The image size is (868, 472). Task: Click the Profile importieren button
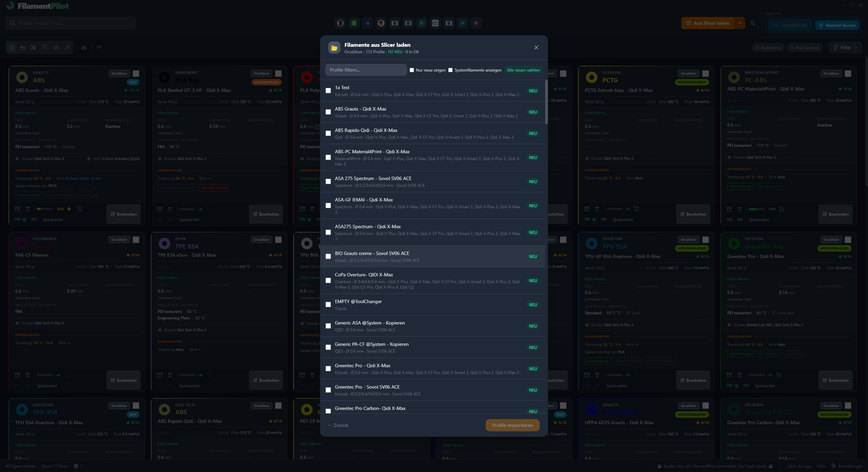[x=512, y=425]
